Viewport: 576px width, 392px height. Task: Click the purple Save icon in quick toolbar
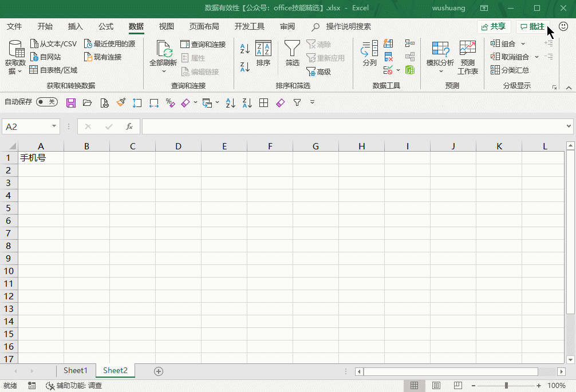(x=71, y=102)
